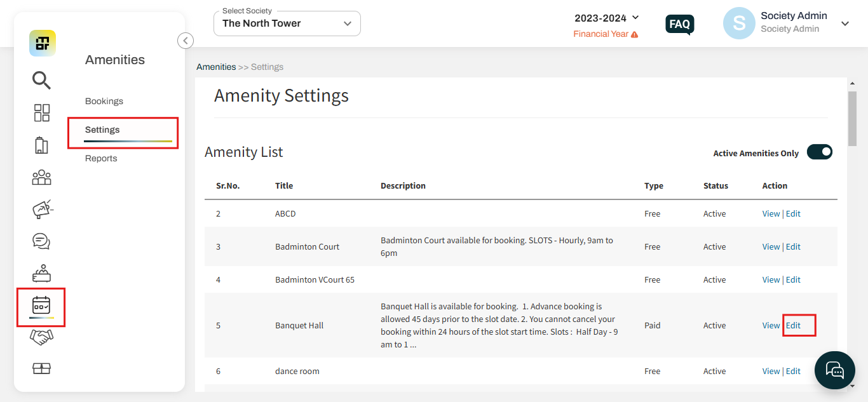Image resolution: width=868 pixels, height=402 pixels.
Task: Disable the Active Amenities Only toggle
Action: coord(820,152)
